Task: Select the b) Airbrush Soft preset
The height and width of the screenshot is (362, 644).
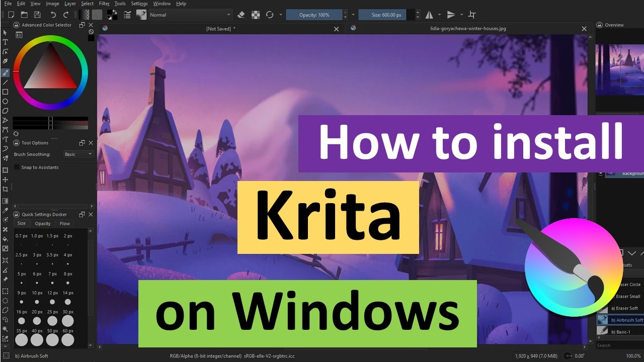Action: (620, 320)
